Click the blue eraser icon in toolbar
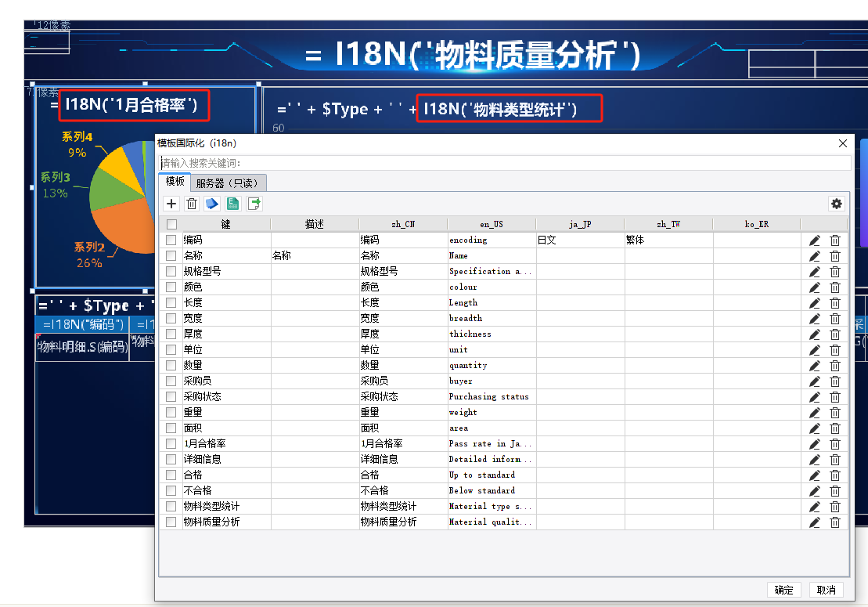The height and width of the screenshot is (607, 868). [212, 204]
